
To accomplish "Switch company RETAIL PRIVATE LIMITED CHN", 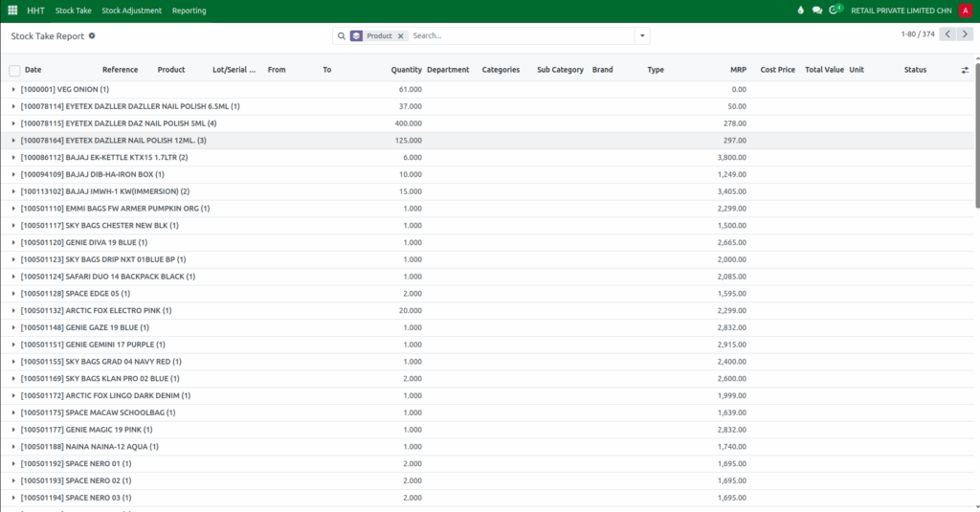I will click(x=902, y=11).
